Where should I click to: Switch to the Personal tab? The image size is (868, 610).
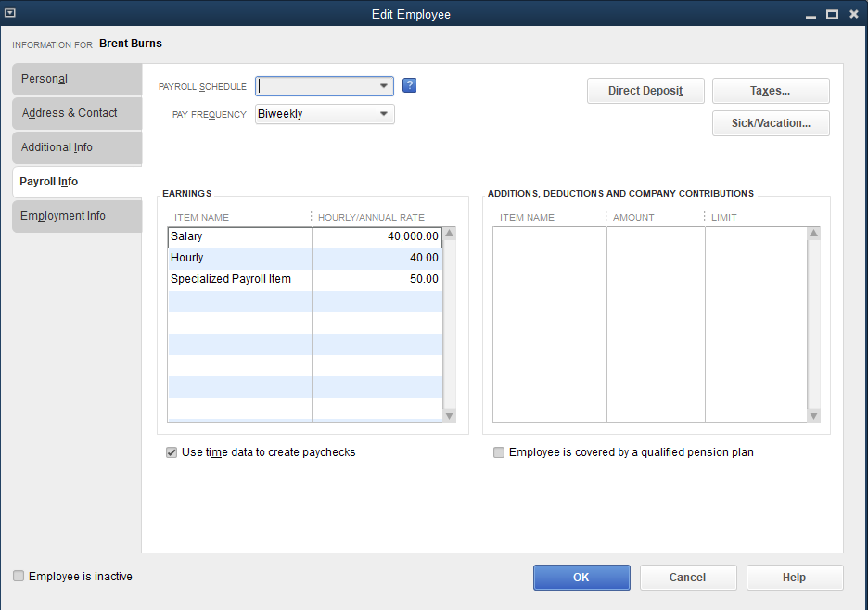coord(77,79)
